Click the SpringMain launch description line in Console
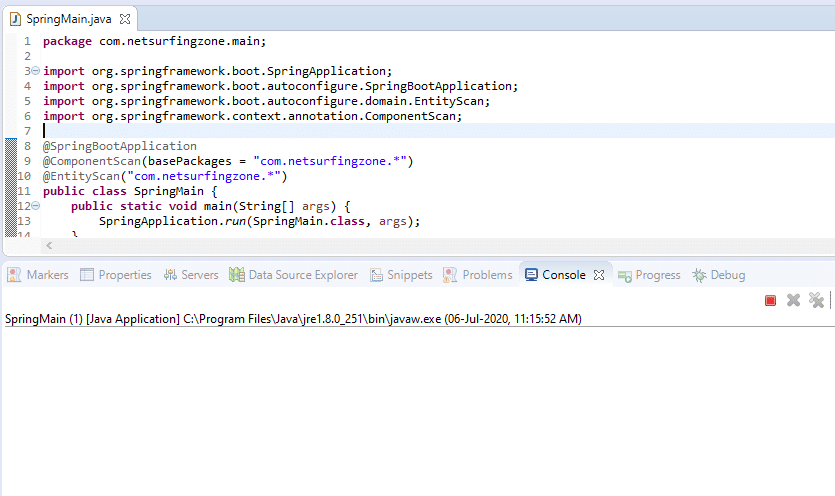Screen dimensions: 835x496 [292, 319]
